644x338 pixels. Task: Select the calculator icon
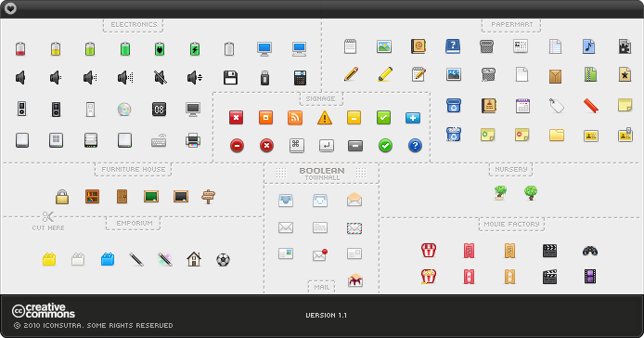click(x=301, y=77)
